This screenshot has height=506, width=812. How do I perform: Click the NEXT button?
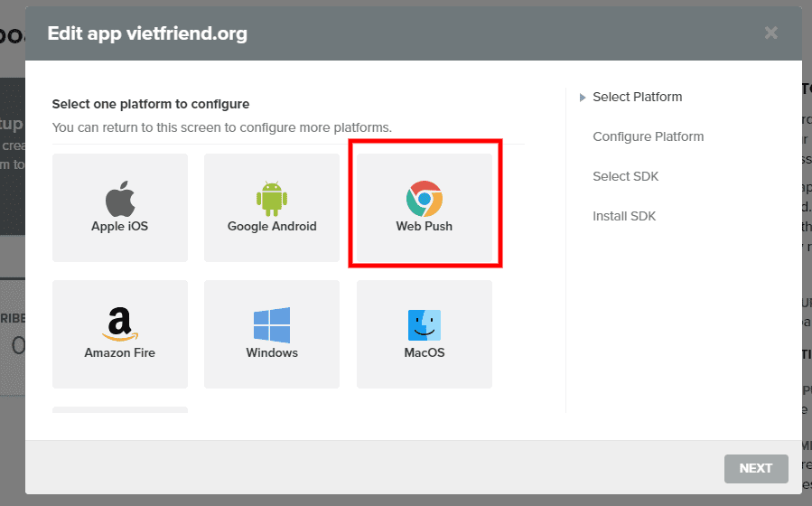pos(756,469)
